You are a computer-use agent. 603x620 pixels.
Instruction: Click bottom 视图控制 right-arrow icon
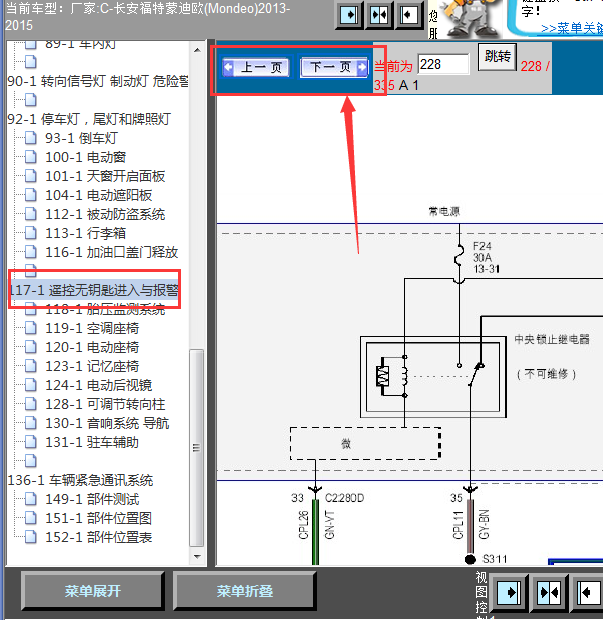click(x=509, y=592)
